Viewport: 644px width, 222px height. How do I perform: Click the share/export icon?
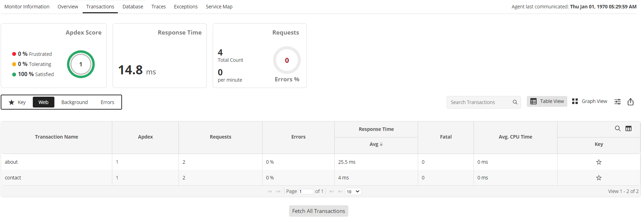[630, 102]
